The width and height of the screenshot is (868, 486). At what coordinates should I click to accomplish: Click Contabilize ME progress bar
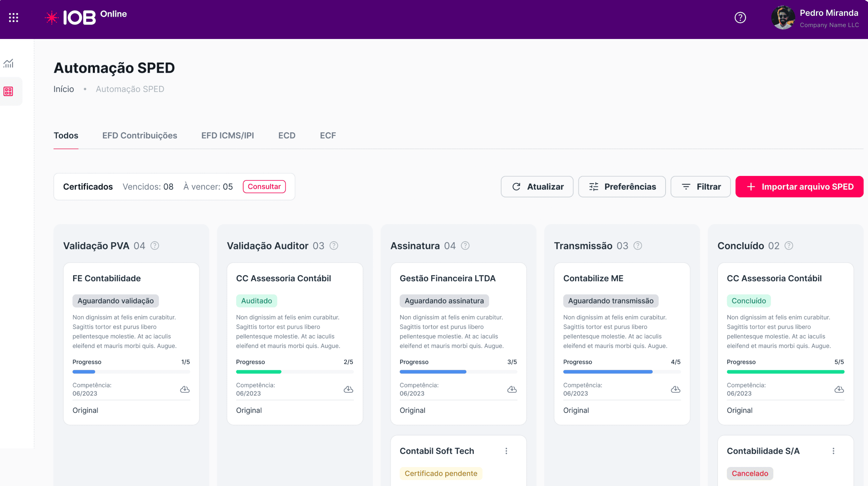(x=622, y=372)
